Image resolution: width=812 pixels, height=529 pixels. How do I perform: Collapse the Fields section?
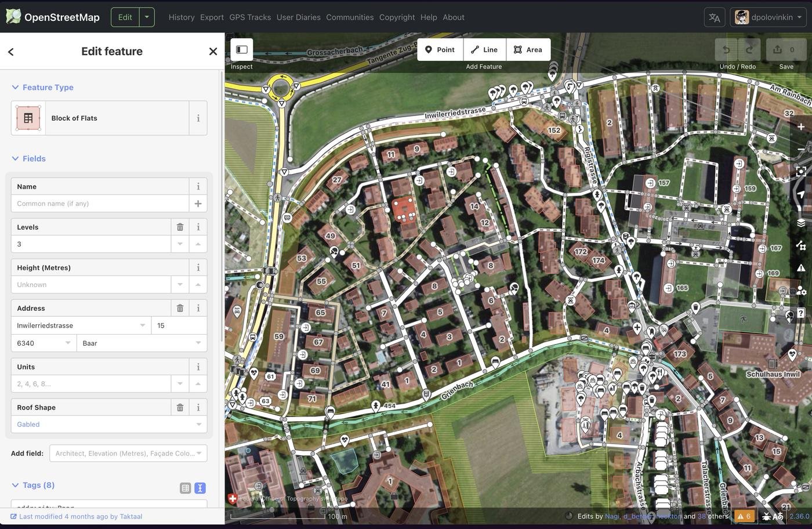tap(16, 158)
